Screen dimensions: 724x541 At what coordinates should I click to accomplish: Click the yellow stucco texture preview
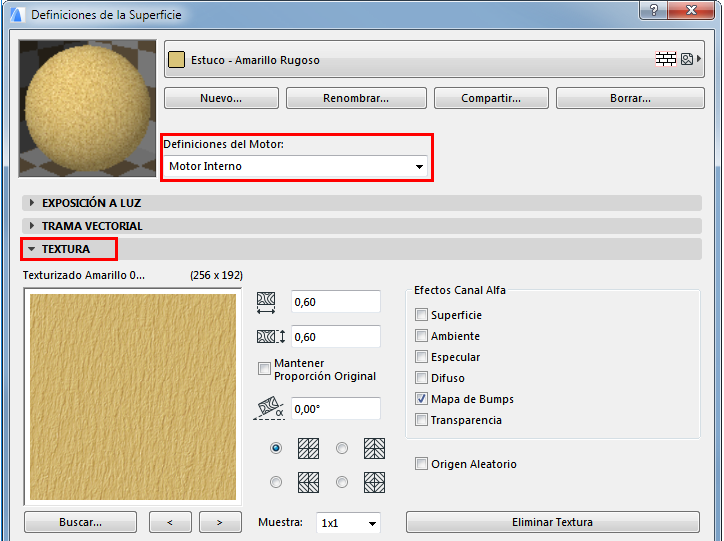pos(133,397)
